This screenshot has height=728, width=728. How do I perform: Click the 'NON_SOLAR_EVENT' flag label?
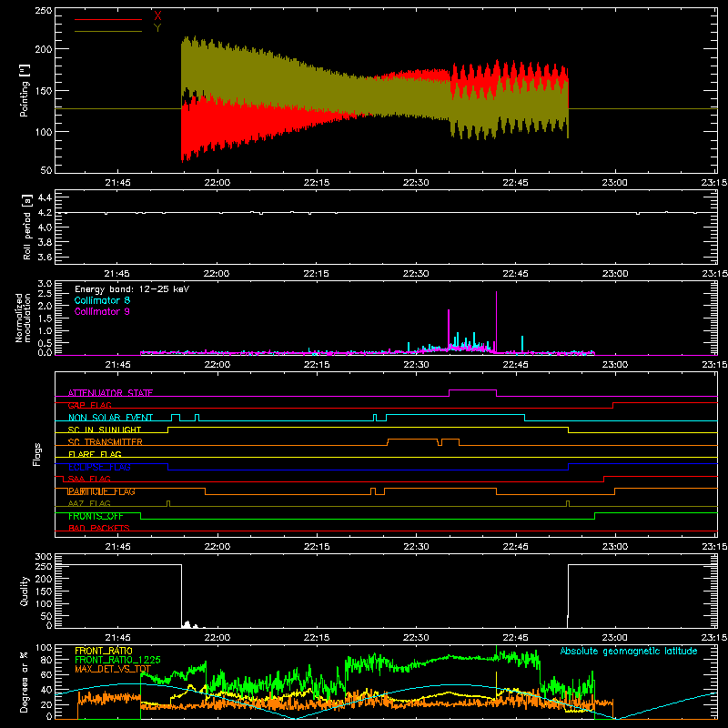(x=110, y=418)
